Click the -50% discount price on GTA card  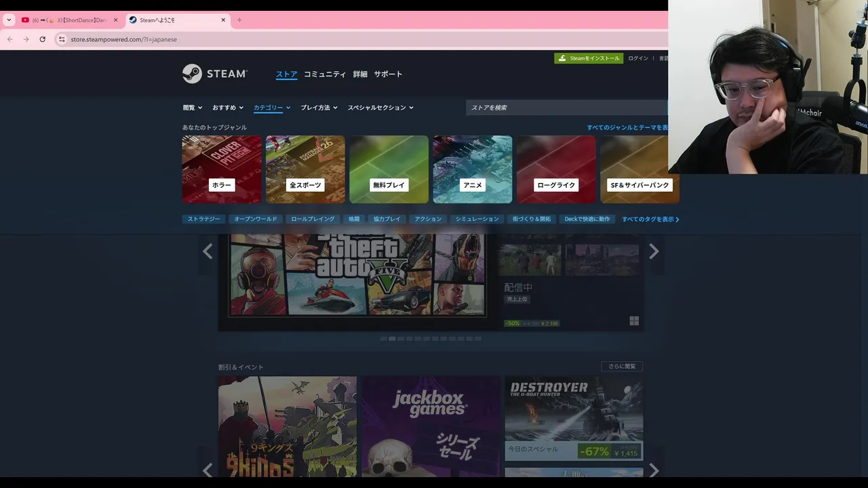point(532,323)
